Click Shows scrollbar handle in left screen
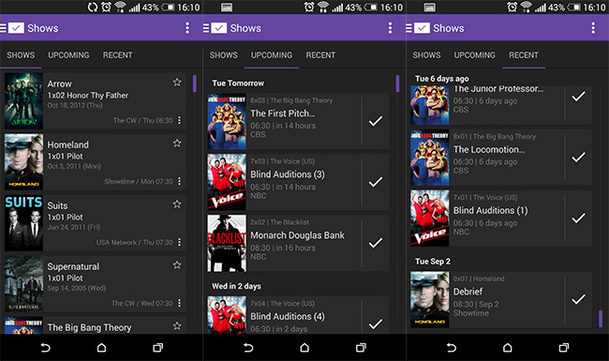Image resolution: width=609 pixels, height=361 pixels. [x=195, y=84]
